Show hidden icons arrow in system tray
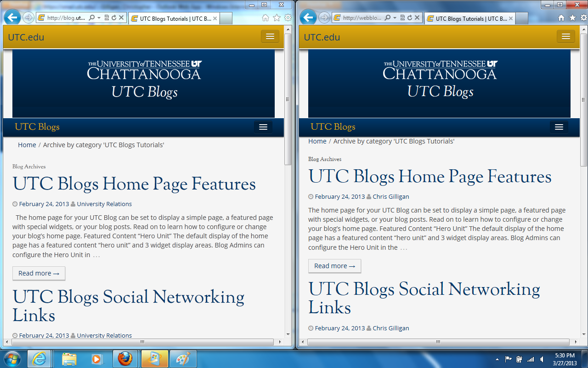588x368 pixels. (497, 359)
